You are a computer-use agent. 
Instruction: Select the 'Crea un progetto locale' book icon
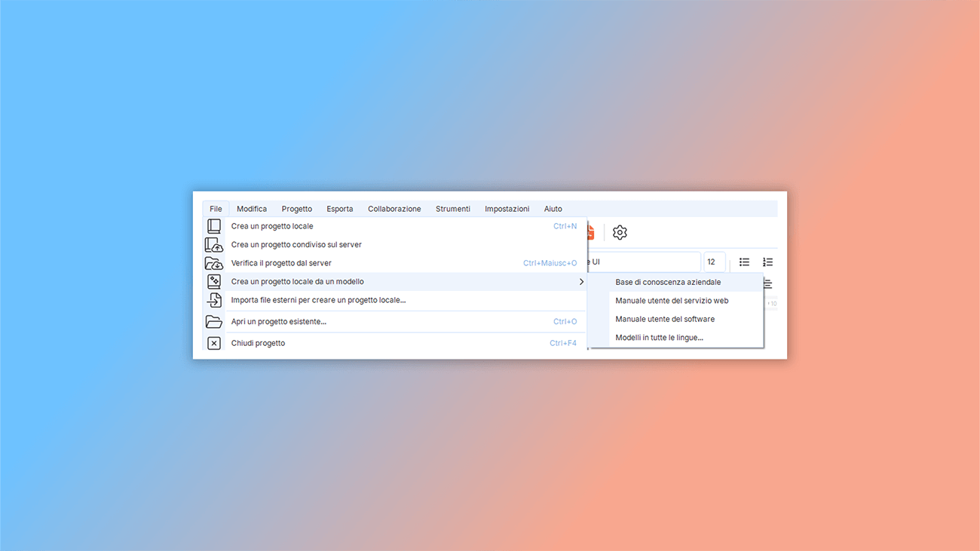pyautogui.click(x=214, y=225)
